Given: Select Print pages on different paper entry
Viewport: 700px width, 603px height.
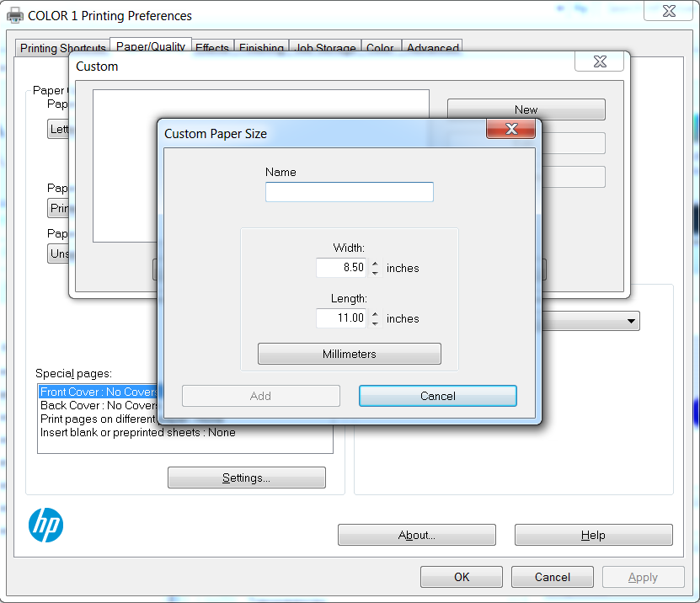Looking at the screenshot, I should (x=99, y=419).
